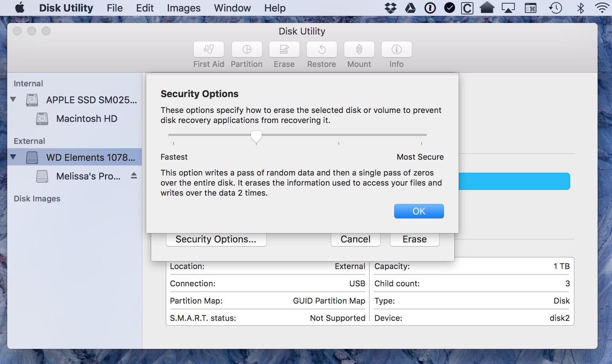Screen dimensions: 612x364
Task: Click the 'Internal' sidebar heading
Action: (x=28, y=83)
